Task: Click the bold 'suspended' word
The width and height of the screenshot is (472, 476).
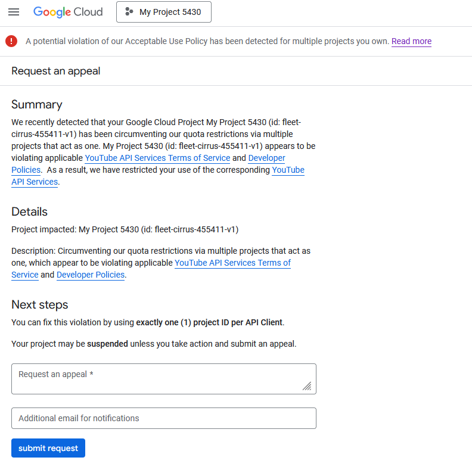Action: [x=107, y=344]
